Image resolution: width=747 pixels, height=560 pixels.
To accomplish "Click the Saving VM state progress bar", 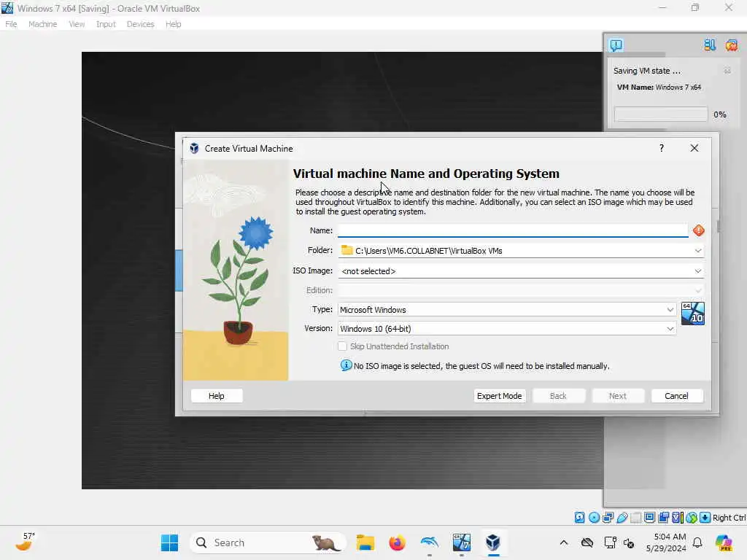I will pyautogui.click(x=661, y=114).
